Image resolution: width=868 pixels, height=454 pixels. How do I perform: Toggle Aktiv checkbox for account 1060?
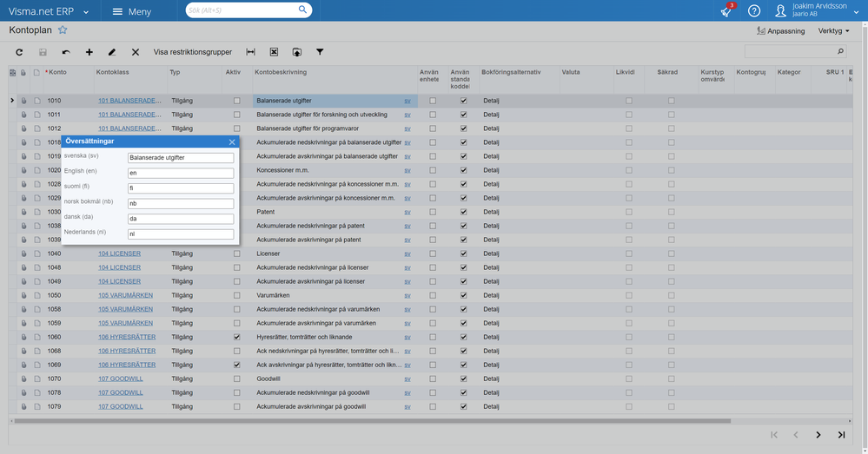coord(237,337)
